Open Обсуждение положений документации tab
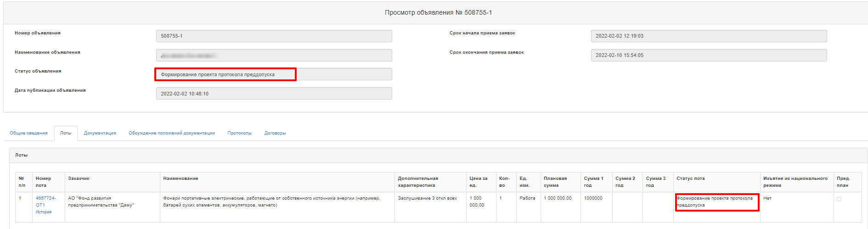This screenshot has width=868, height=229. point(172,133)
